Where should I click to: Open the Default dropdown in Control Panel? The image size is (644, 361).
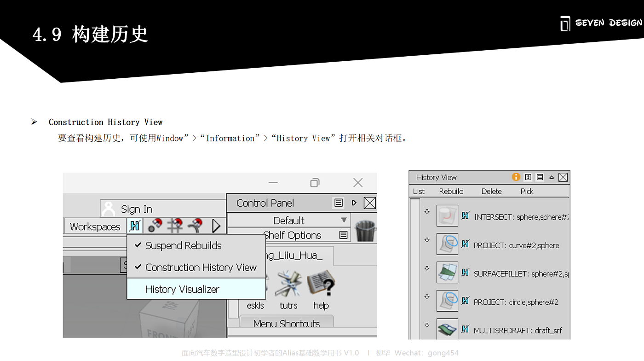point(289,220)
